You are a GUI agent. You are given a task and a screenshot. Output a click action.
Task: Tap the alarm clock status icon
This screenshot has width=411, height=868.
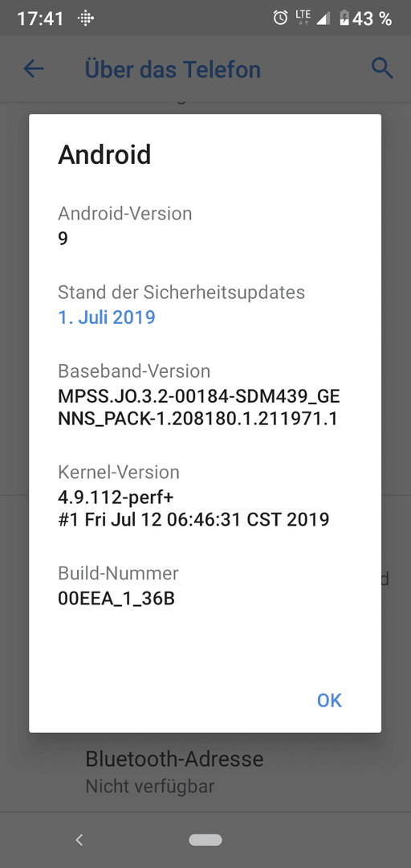coord(280,18)
